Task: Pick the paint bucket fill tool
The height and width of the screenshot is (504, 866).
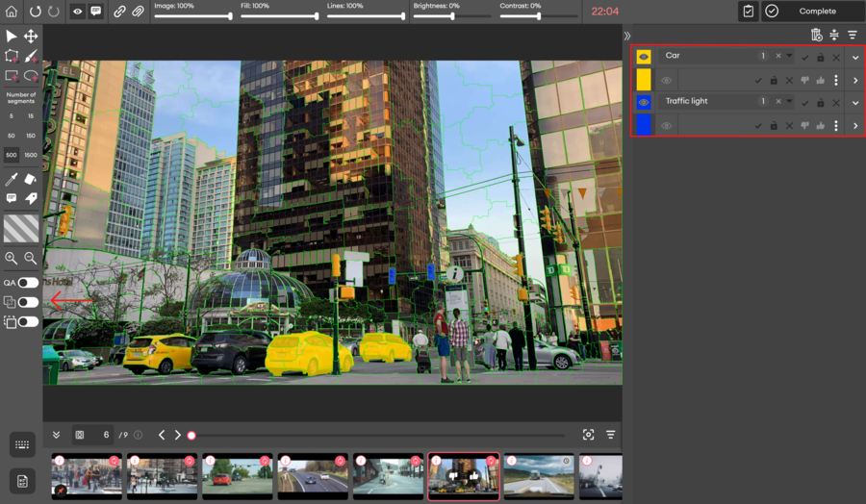Action: pyautogui.click(x=31, y=179)
